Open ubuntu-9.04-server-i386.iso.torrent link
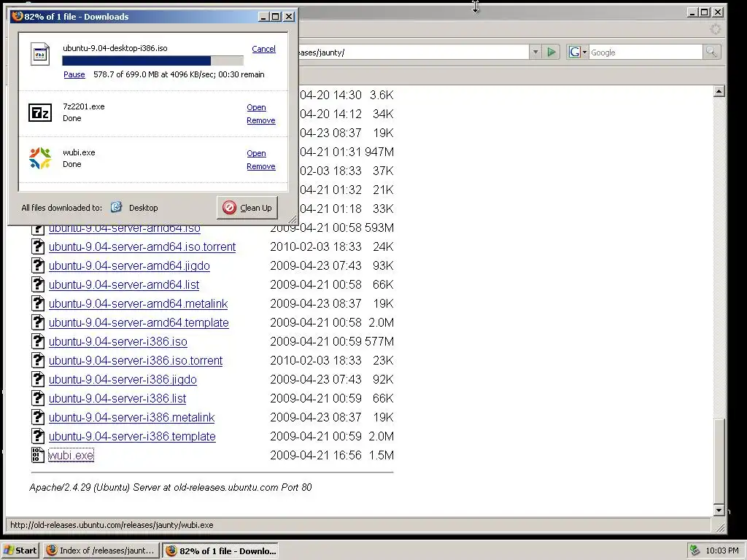 (135, 360)
